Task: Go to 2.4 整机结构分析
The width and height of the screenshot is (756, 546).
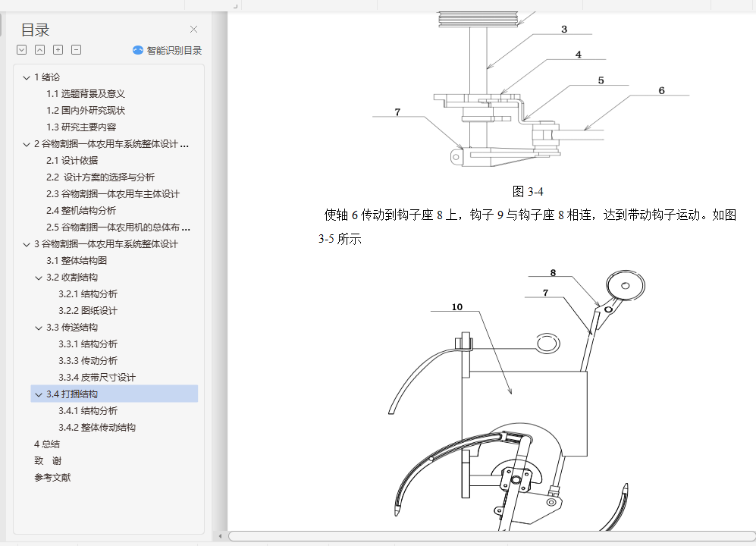Action: click(x=81, y=211)
